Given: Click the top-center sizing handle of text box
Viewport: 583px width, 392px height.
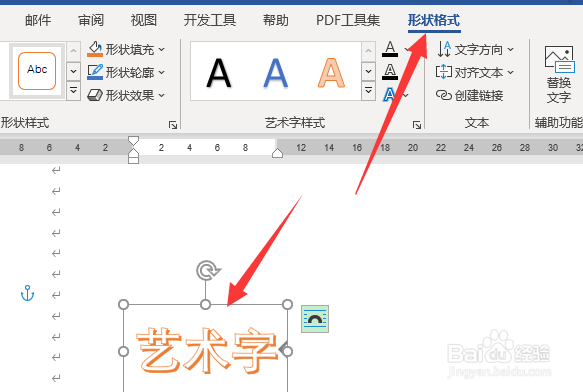Looking at the screenshot, I should tap(205, 305).
